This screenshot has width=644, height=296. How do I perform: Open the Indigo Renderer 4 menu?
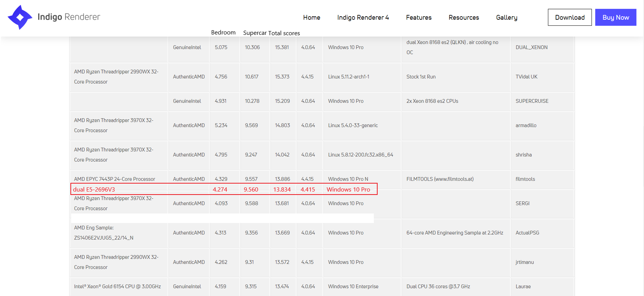point(363,17)
